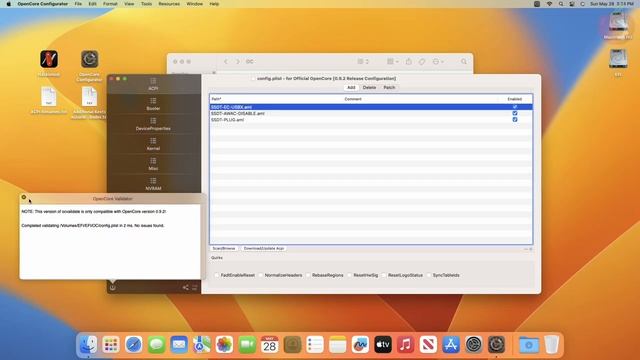Go forward in the Finder window

pyautogui.click(x=238, y=62)
